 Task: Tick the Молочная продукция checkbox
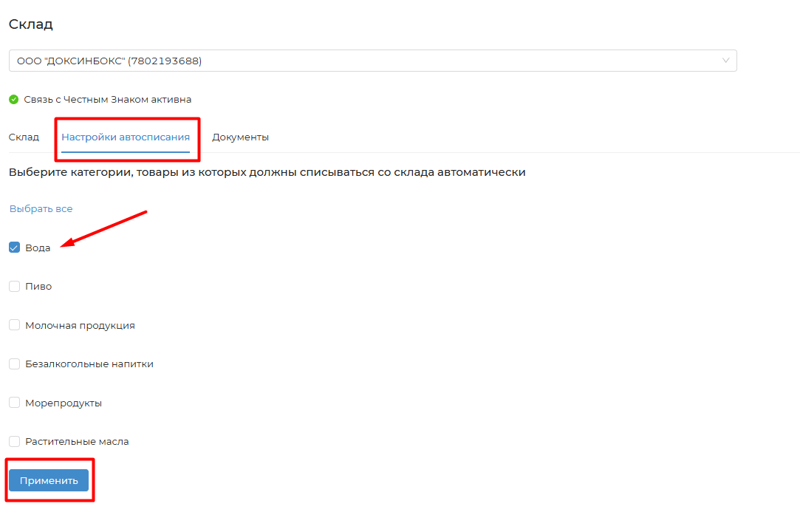coord(14,325)
